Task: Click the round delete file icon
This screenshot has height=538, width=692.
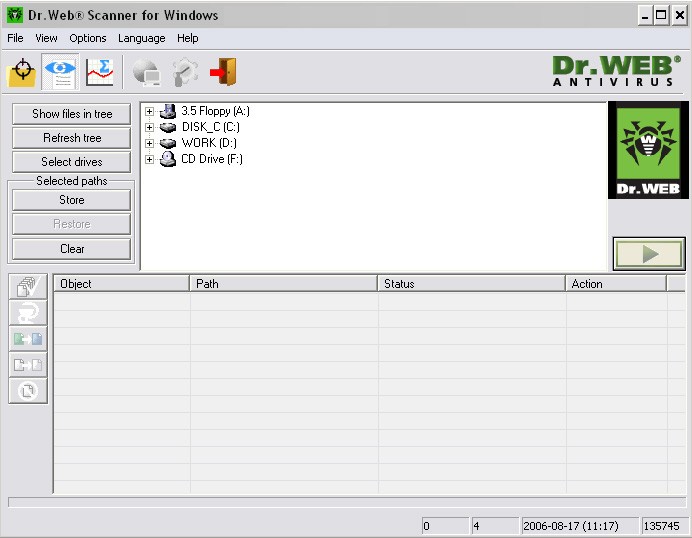Action: [x=28, y=391]
